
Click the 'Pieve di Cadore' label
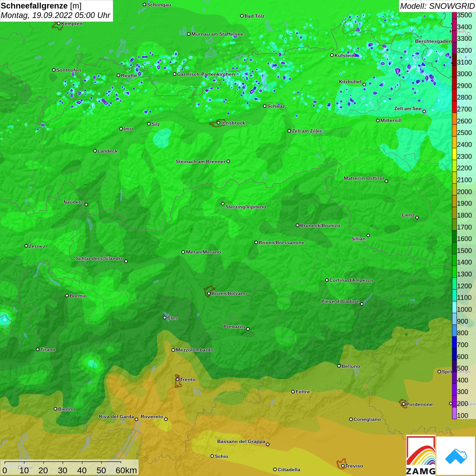point(340,301)
